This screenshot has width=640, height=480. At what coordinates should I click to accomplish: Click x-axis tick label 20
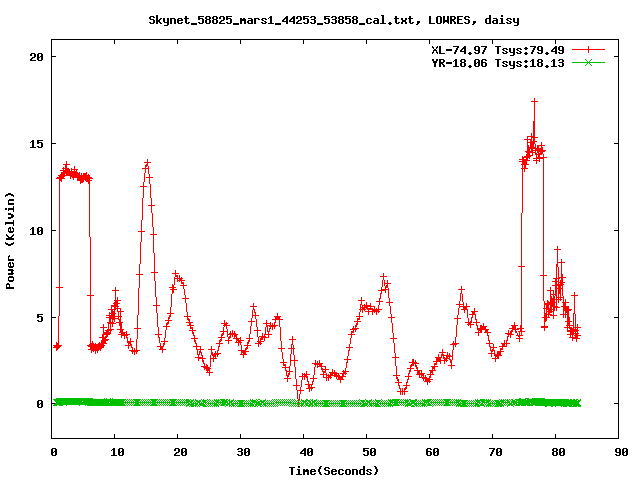(x=180, y=452)
